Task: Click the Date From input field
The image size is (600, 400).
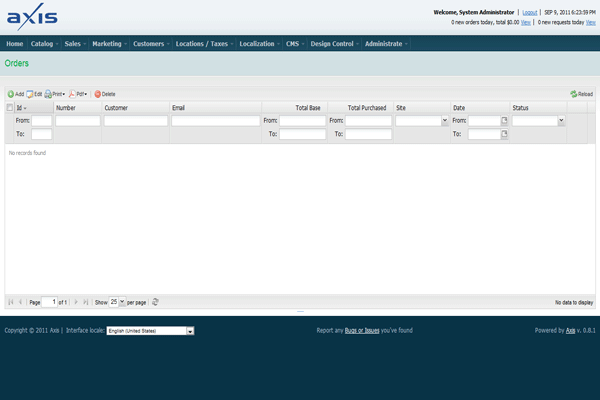Action: [484, 121]
